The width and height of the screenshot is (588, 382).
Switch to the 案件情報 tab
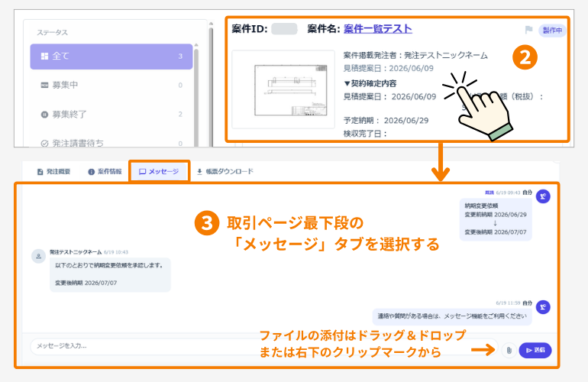click(x=105, y=171)
